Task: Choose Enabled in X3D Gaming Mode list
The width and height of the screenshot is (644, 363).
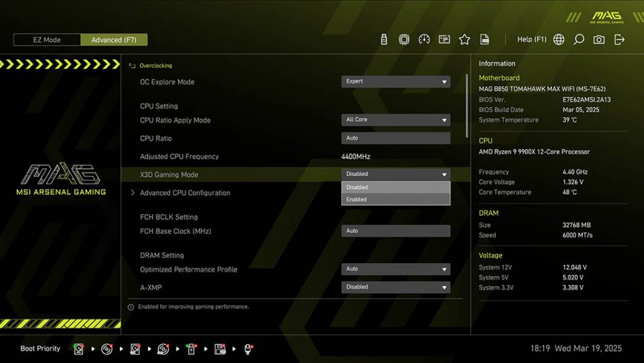Action: click(395, 200)
